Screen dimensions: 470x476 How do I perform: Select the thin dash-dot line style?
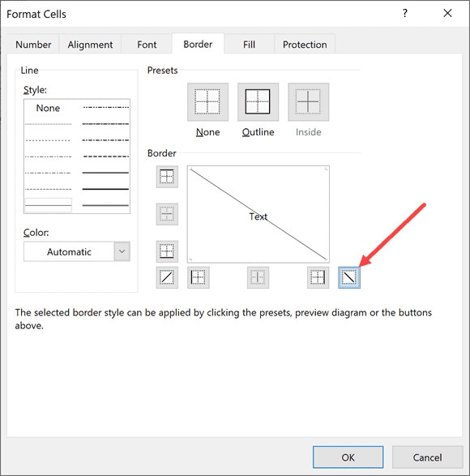48,173
